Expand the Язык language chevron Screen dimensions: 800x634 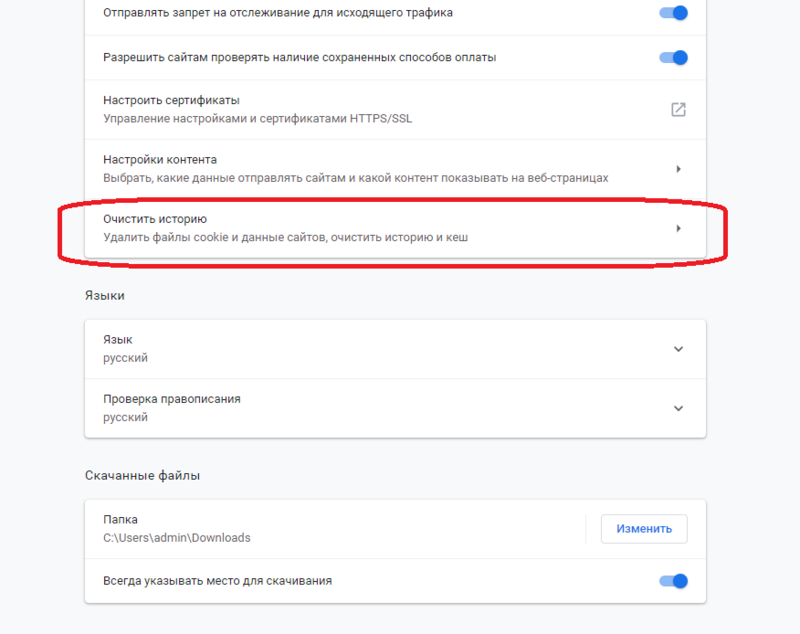pos(678,349)
